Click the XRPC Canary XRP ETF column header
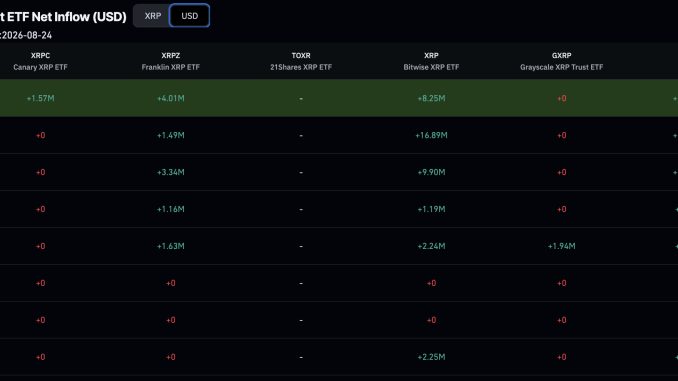678x381 pixels. click(40, 61)
